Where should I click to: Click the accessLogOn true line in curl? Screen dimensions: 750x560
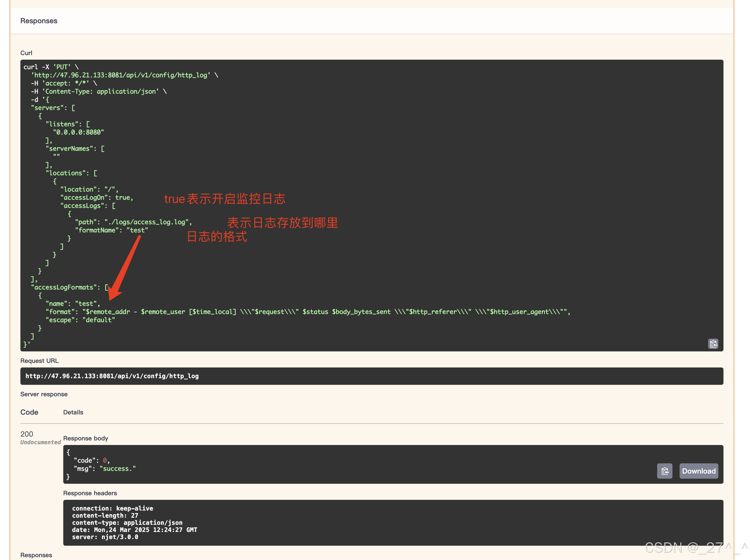click(x=97, y=198)
